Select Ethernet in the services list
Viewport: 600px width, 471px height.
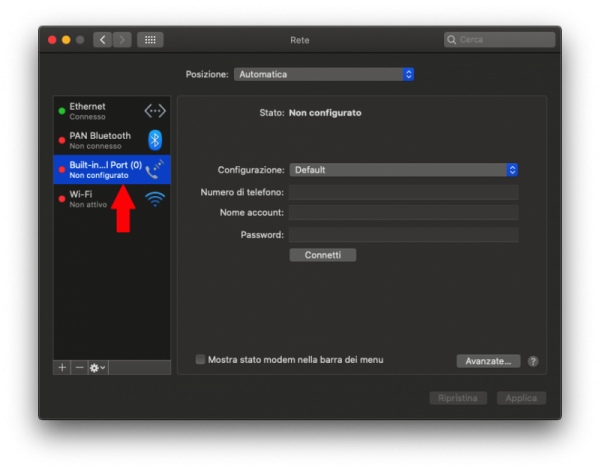pos(112,111)
